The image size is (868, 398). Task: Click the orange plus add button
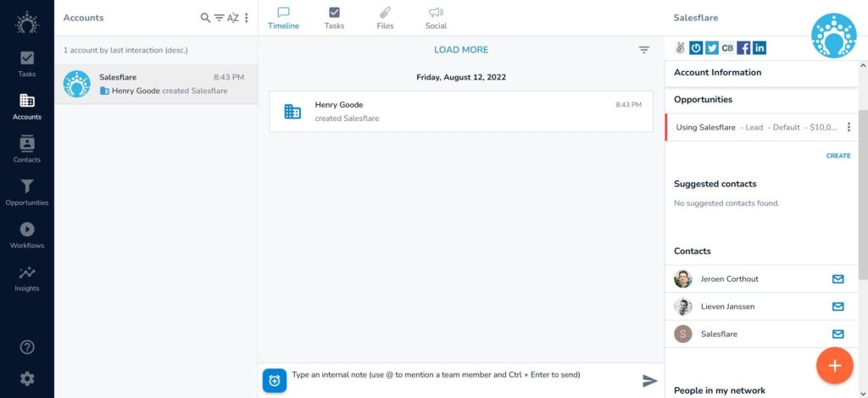pyautogui.click(x=834, y=365)
